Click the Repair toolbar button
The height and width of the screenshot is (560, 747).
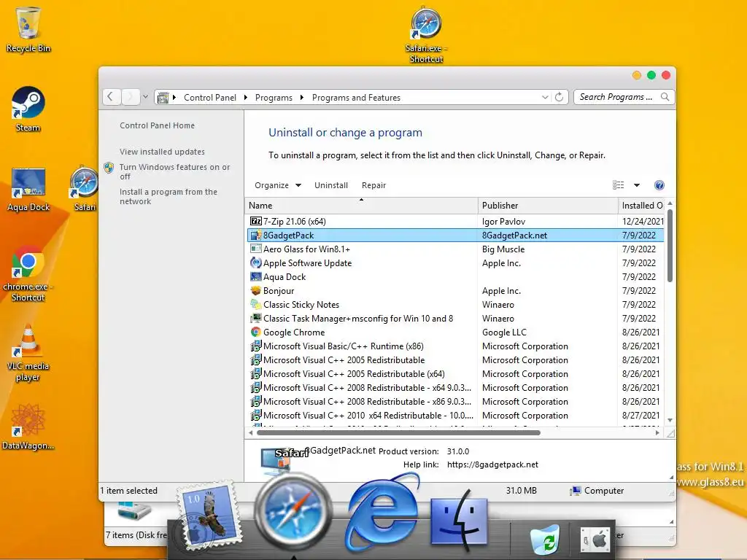[373, 185]
